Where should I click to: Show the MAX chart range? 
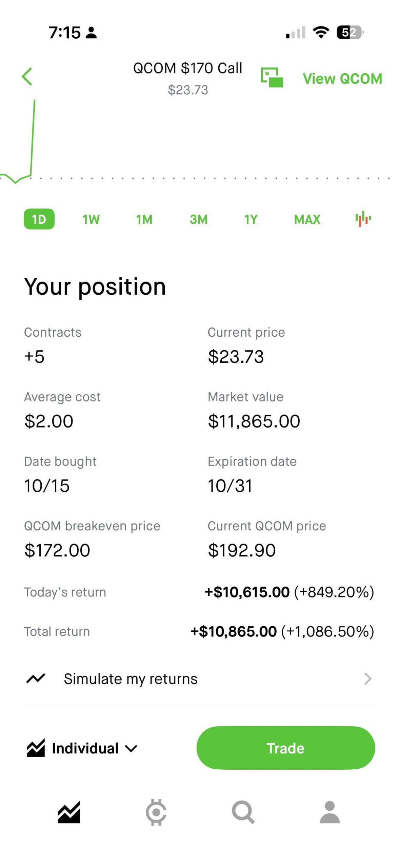[307, 219]
